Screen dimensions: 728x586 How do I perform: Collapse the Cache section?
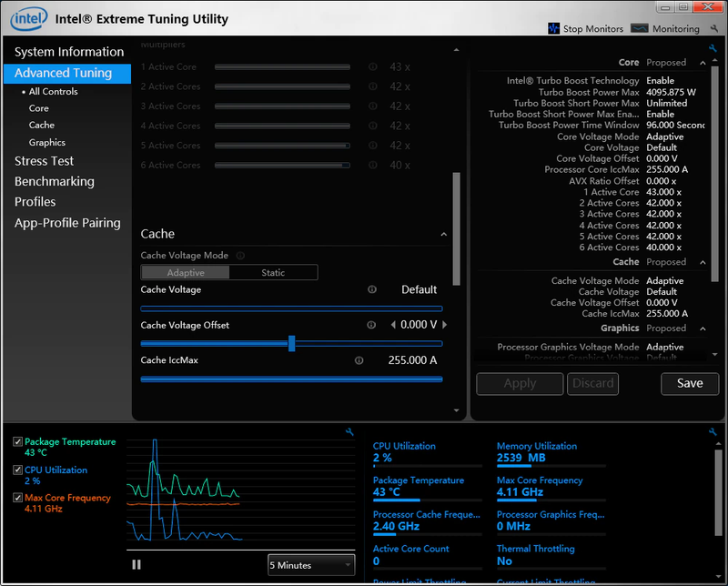pos(444,235)
